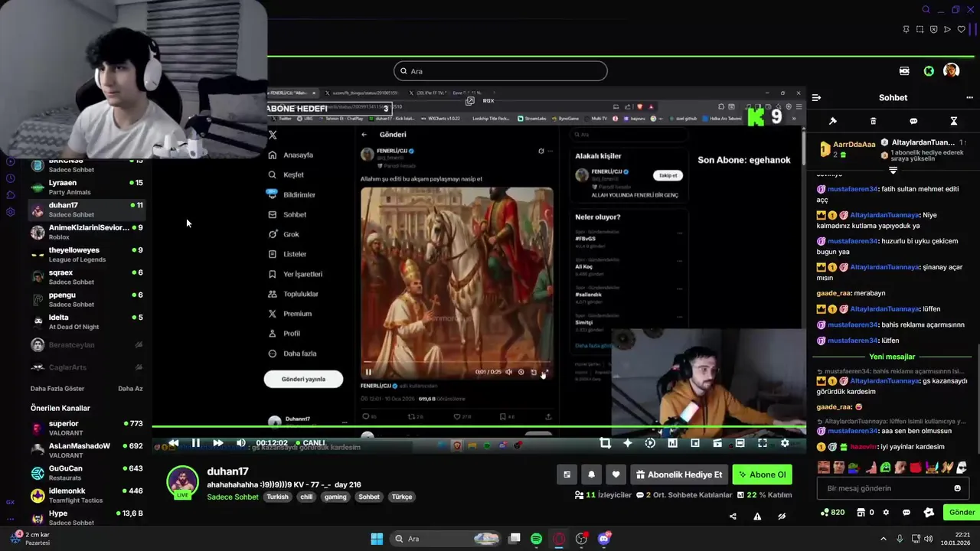This screenshot has height=551, width=980.
Task: Pause the duhan17 live stream
Action: (195, 443)
